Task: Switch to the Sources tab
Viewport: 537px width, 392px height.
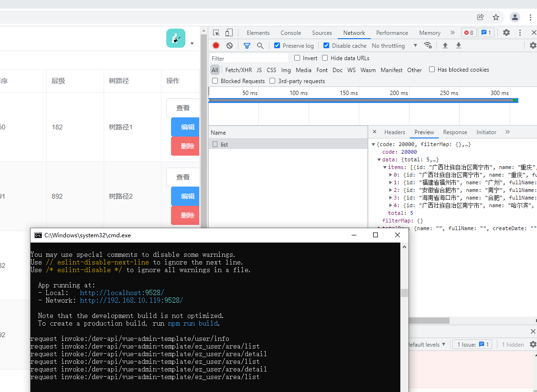Action: [322, 33]
